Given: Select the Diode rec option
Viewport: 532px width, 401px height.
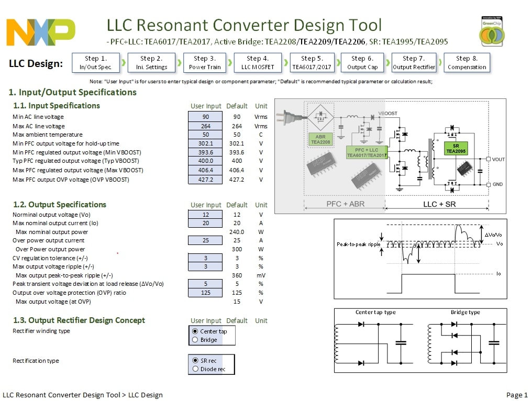Looking at the screenshot, I should tap(195, 369).
